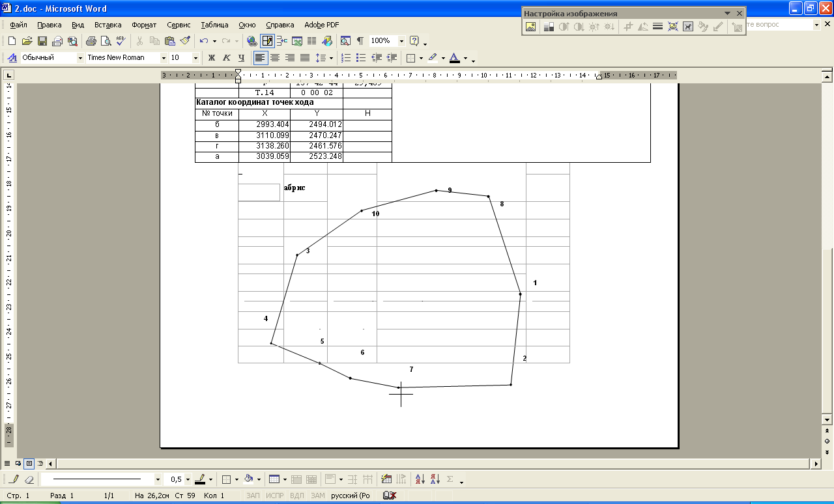This screenshot has height=504, width=834.
Task: Pick the border color pen swatch
Action: [199, 479]
